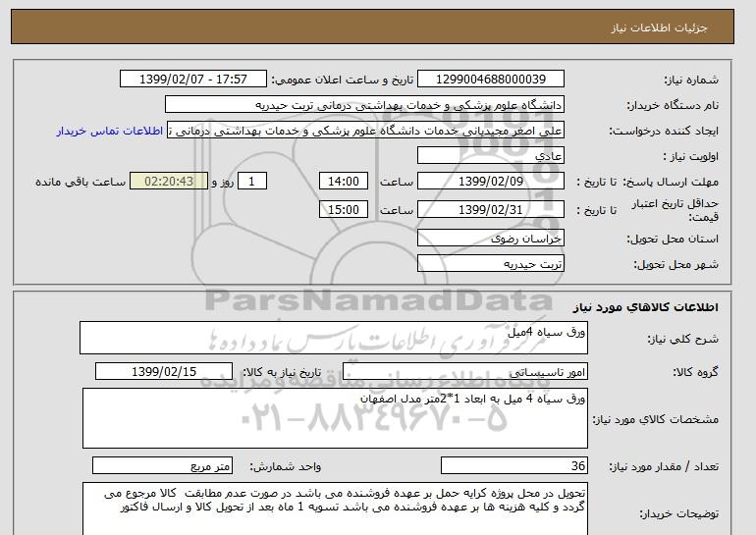756x535 pixels.
Task: Click quantity field showing 36
Action: click(x=513, y=466)
